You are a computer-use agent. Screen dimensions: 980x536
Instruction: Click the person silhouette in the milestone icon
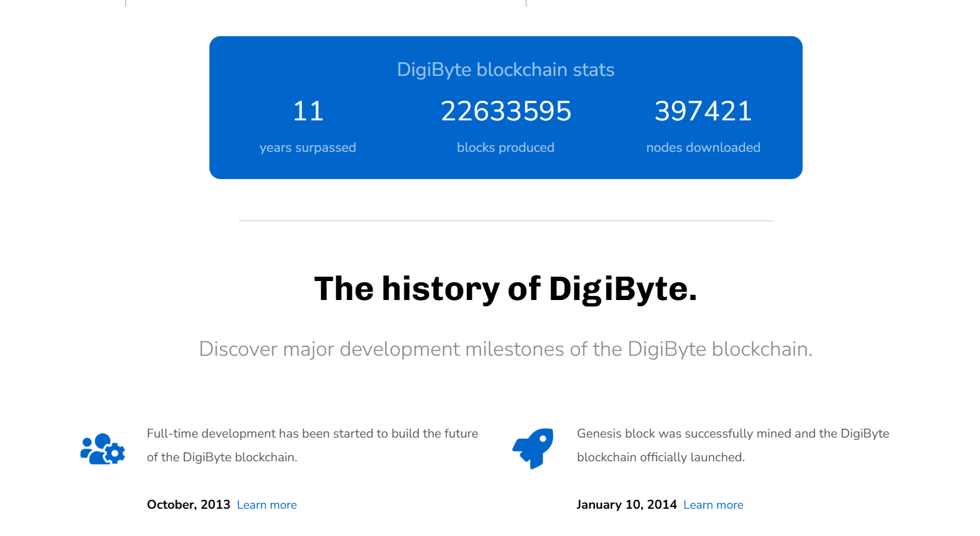pyautogui.click(x=88, y=442)
